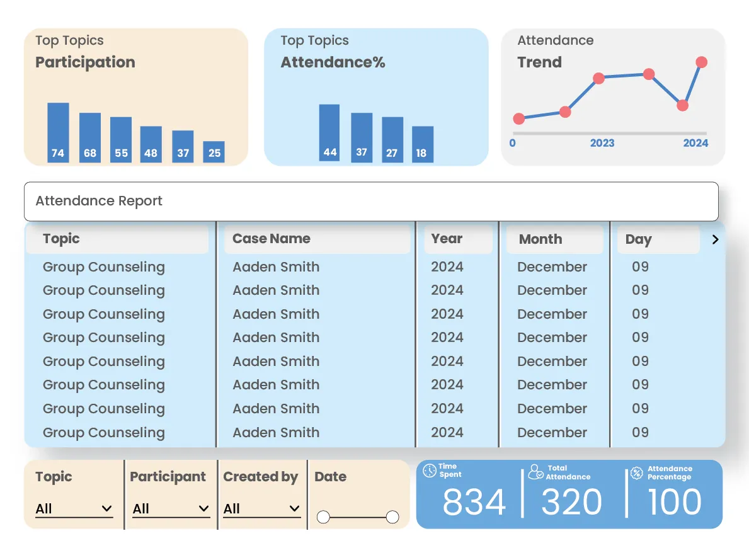Select the Topic column header
The height and width of the screenshot is (560, 749).
(x=60, y=239)
